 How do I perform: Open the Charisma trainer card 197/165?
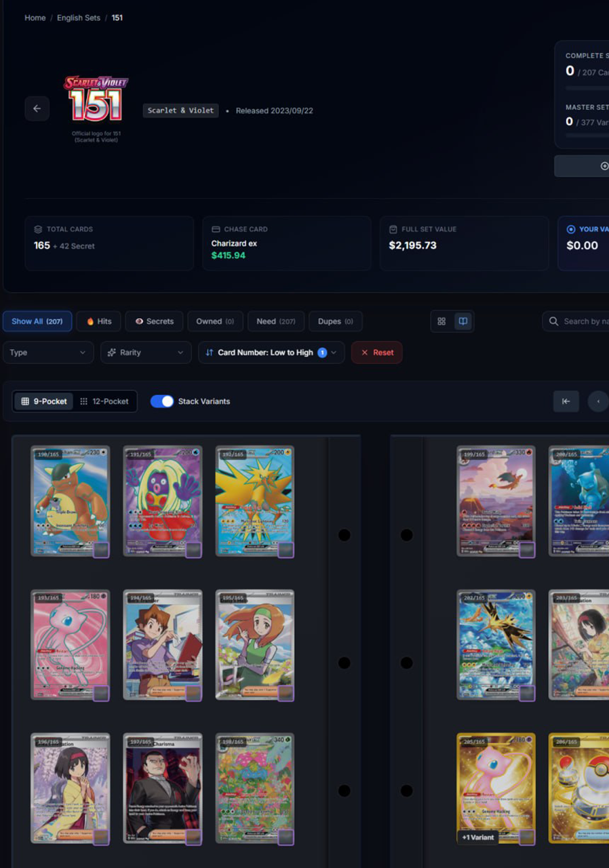pyautogui.click(x=163, y=789)
